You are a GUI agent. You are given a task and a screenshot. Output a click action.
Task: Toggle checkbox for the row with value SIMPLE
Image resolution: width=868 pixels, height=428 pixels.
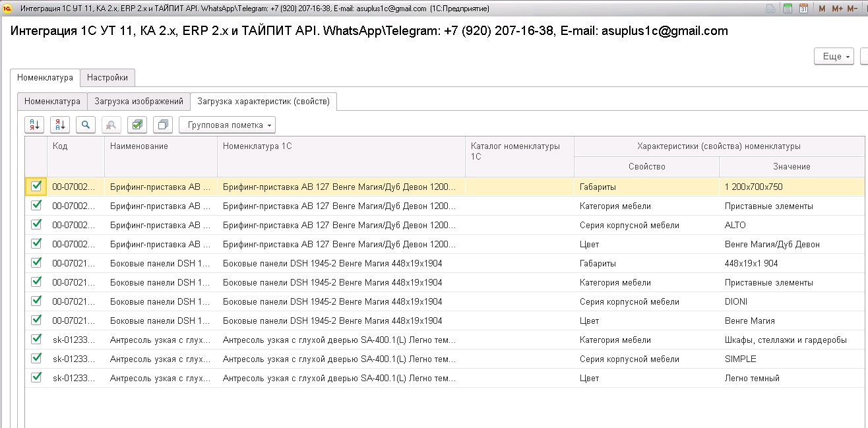tap(36, 358)
